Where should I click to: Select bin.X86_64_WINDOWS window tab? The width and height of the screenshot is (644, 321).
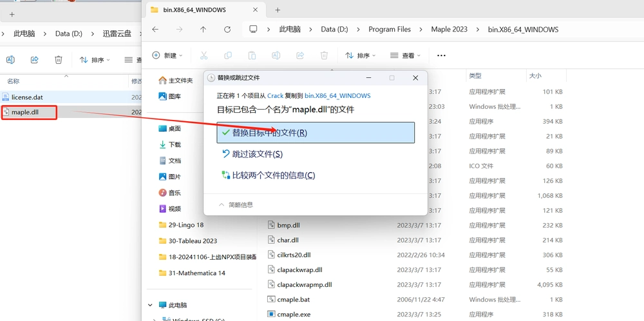[x=204, y=10]
